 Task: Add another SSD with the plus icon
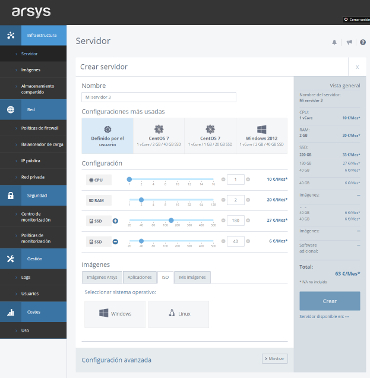click(115, 221)
